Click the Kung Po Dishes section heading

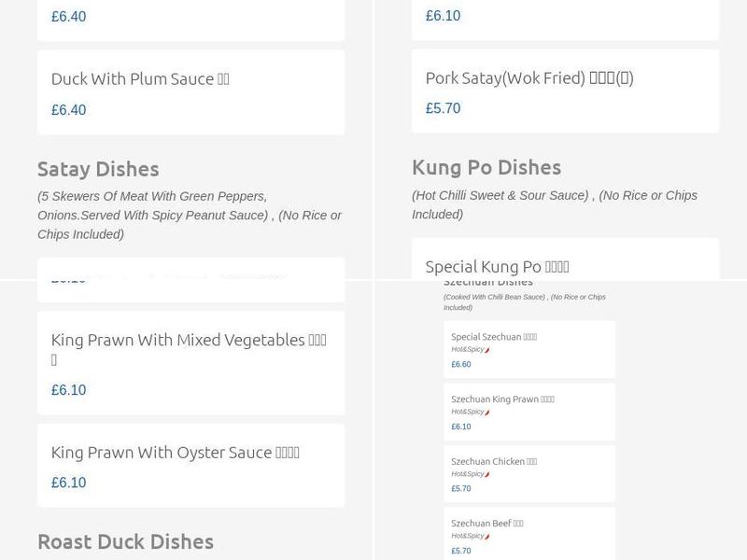point(486,167)
